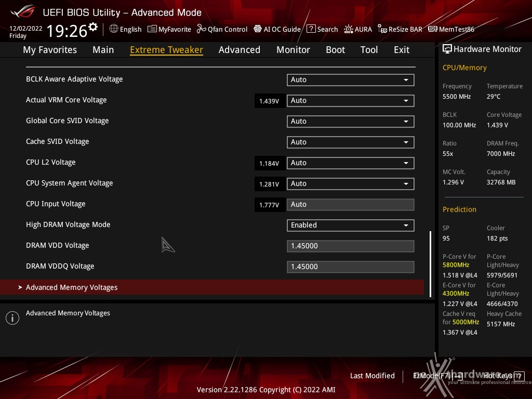532x399 pixels.
Task: Click the info icon in help panel
Action: [x=12, y=318]
